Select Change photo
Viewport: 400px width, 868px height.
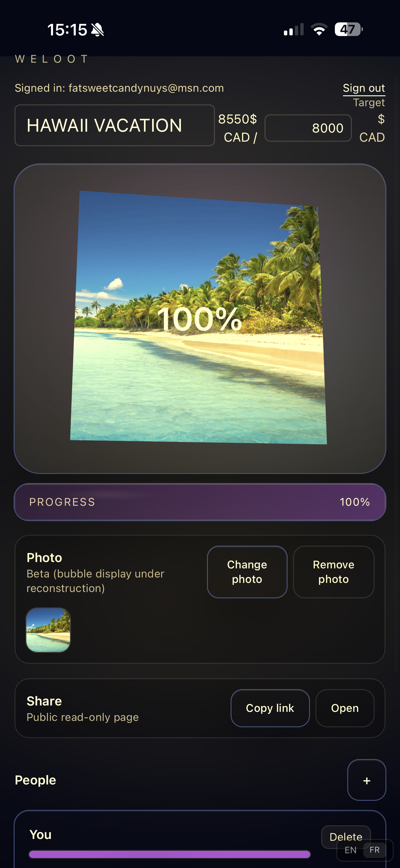(x=247, y=571)
